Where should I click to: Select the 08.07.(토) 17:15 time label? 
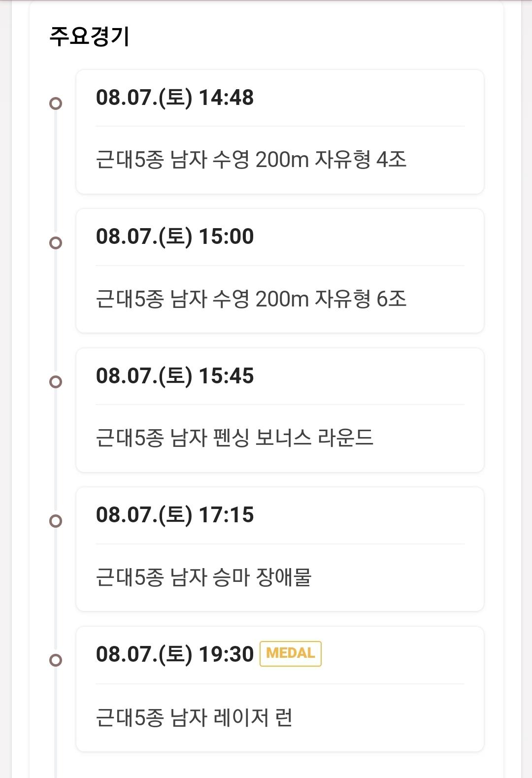click(x=175, y=515)
